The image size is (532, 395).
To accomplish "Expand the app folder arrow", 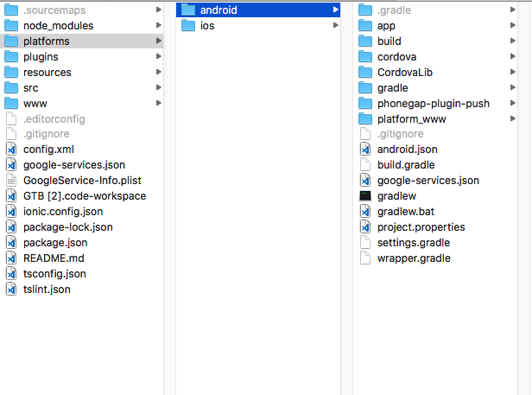I will (513, 25).
